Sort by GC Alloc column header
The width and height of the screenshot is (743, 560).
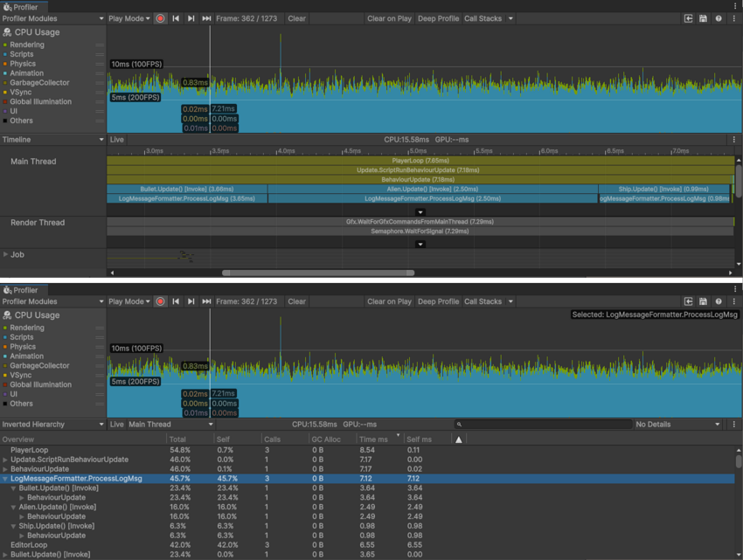(x=333, y=439)
